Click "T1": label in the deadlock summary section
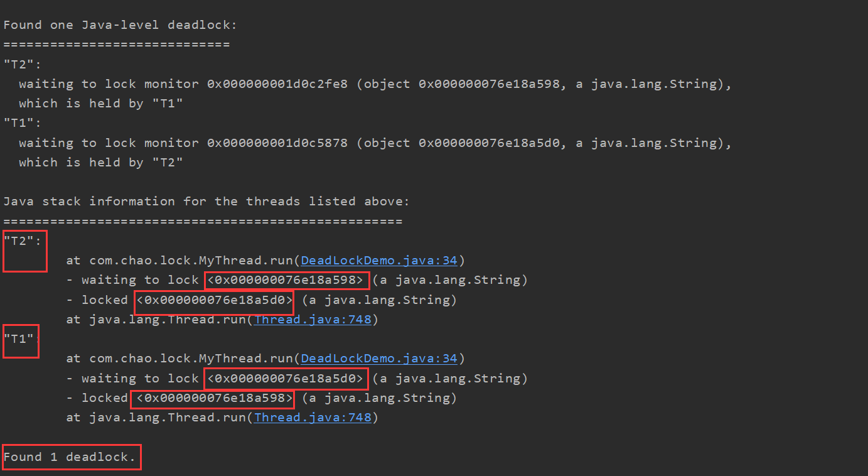 pyautogui.click(x=23, y=123)
